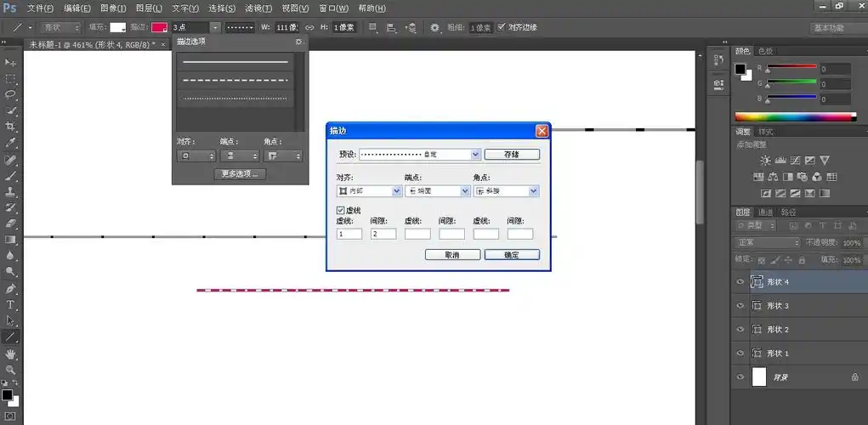This screenshot has width=868, height=425.
Task: Pick the Crop tool
Action: [x=11, y=127]
